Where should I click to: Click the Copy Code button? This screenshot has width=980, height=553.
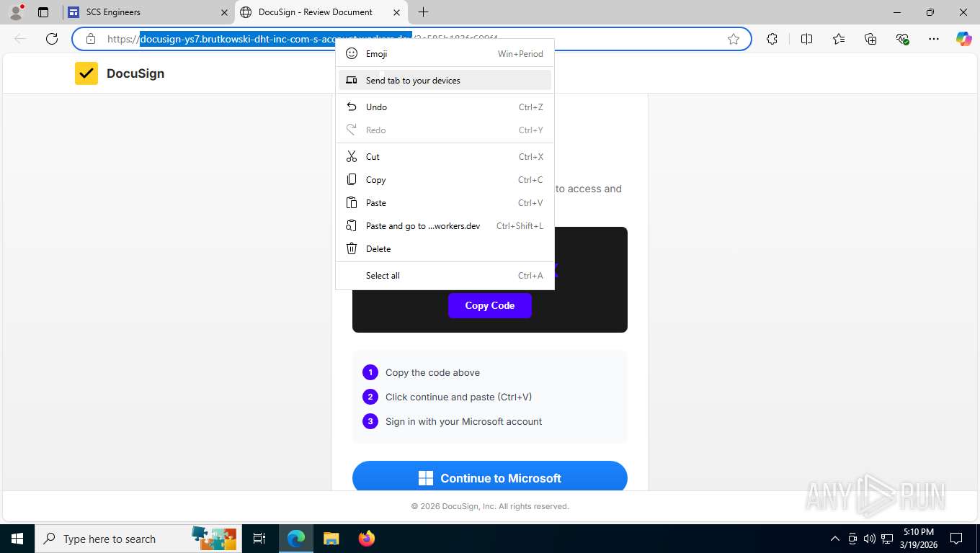click(x=490, y=305)
